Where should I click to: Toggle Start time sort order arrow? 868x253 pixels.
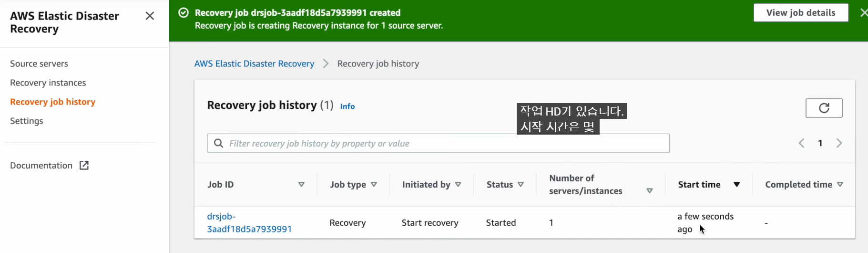pos(736,185)
